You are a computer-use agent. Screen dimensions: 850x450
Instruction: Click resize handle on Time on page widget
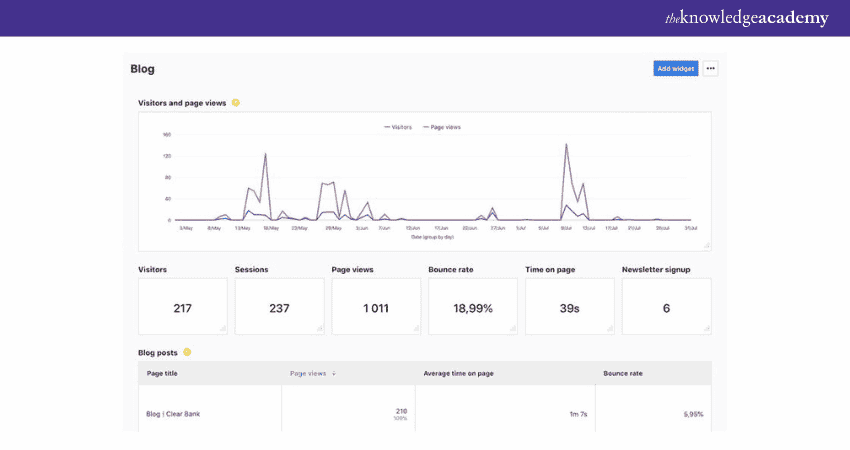click(x=610, y=329)
